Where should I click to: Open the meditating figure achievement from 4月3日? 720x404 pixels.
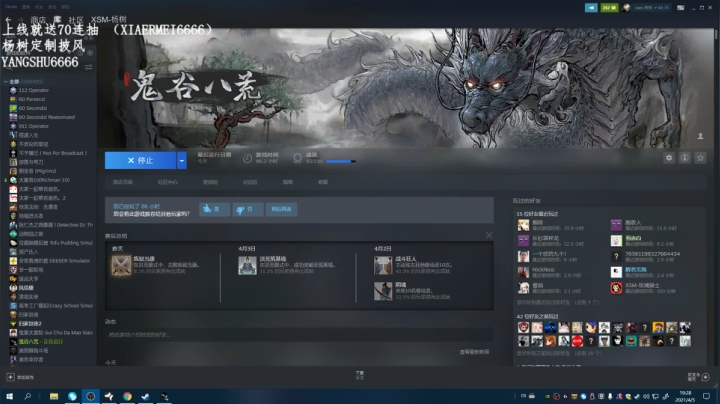[247, 265]
